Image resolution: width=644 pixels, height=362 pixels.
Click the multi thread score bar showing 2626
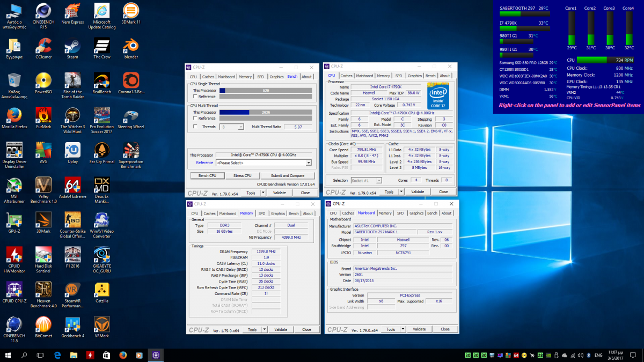tap(265, 112)
